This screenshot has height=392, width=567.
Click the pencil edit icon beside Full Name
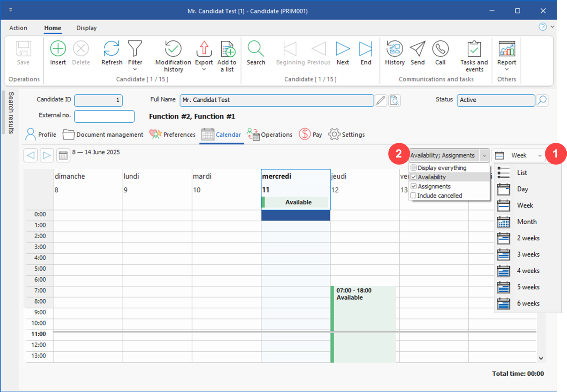381,100
